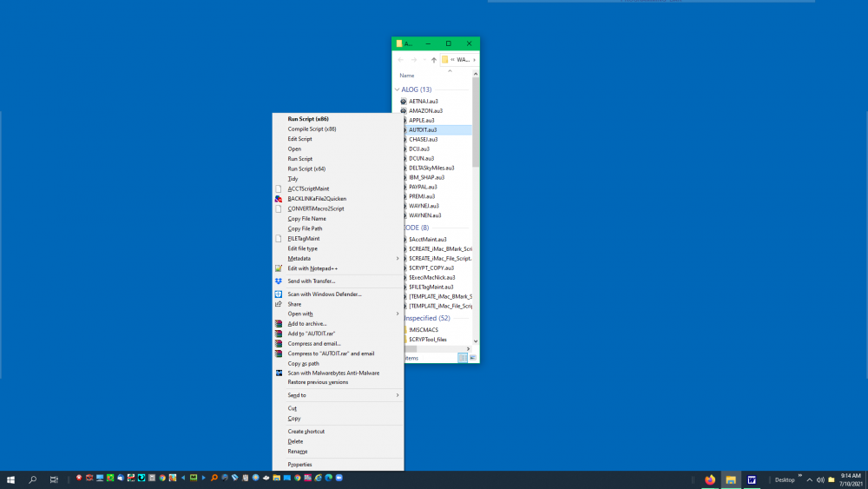868x489 pixels.
Task: Open the volume control in system tray
Action: 820,479
